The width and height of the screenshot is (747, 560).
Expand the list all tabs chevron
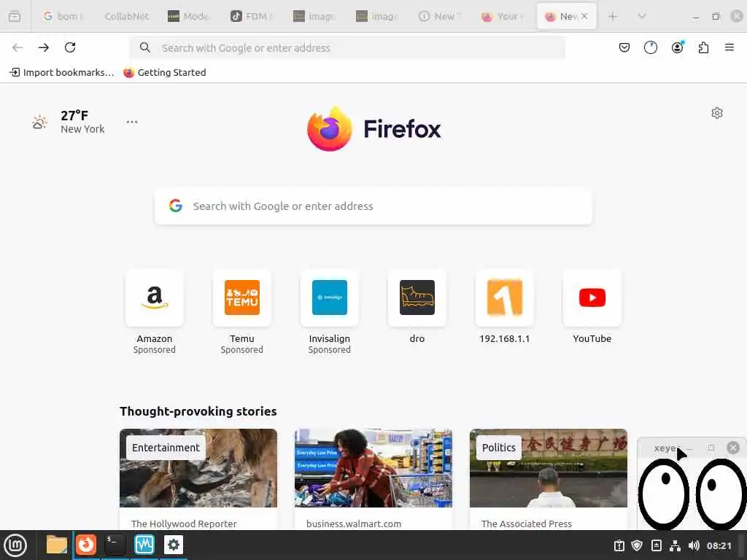pyautogui.click(x=642, y=16)
